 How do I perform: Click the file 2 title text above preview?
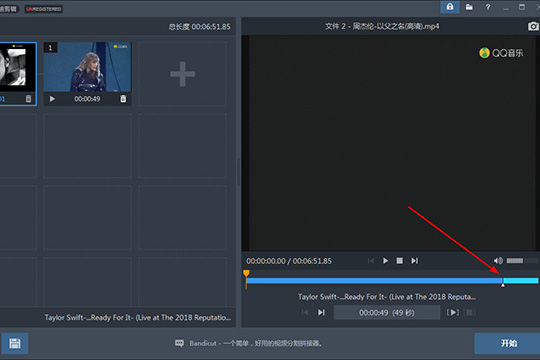(x=382, y=26)
